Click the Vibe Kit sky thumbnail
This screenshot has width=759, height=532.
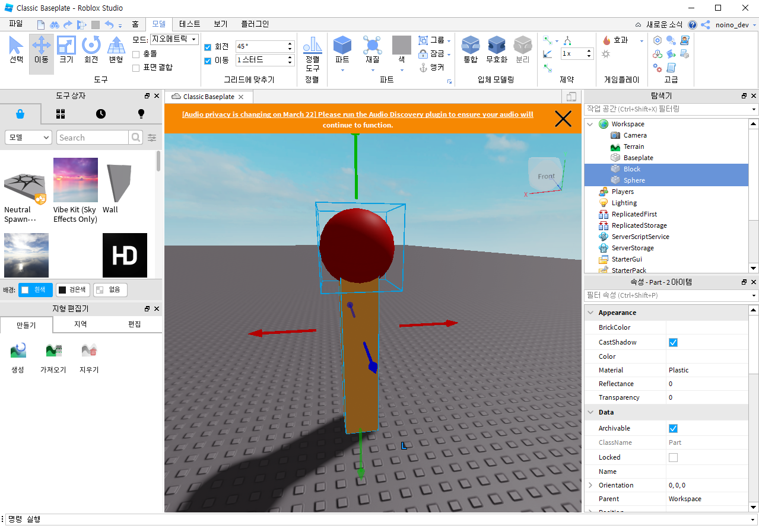75,180
